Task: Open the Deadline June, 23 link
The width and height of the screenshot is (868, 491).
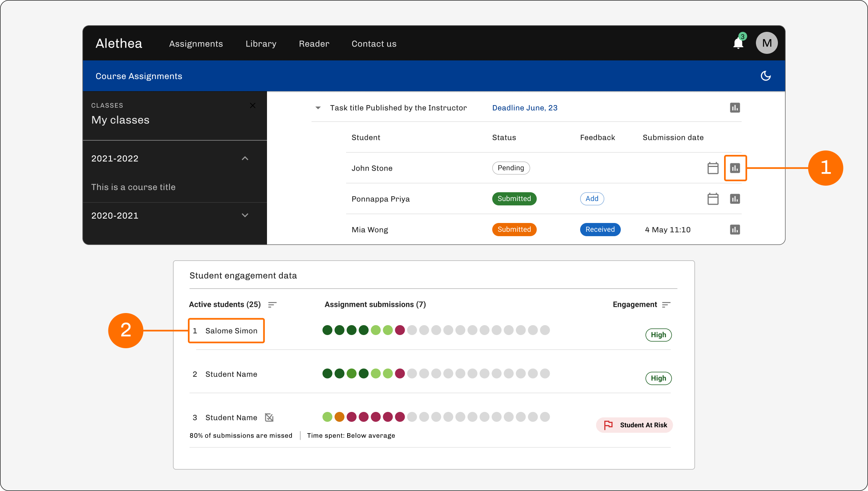Action: [x=524, y=107]
